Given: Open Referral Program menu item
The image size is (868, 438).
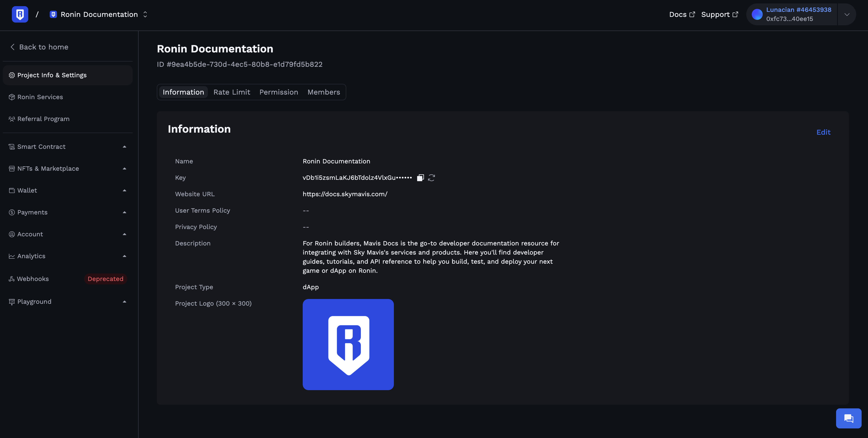Looking at the screenshot, I should [67, 119].
